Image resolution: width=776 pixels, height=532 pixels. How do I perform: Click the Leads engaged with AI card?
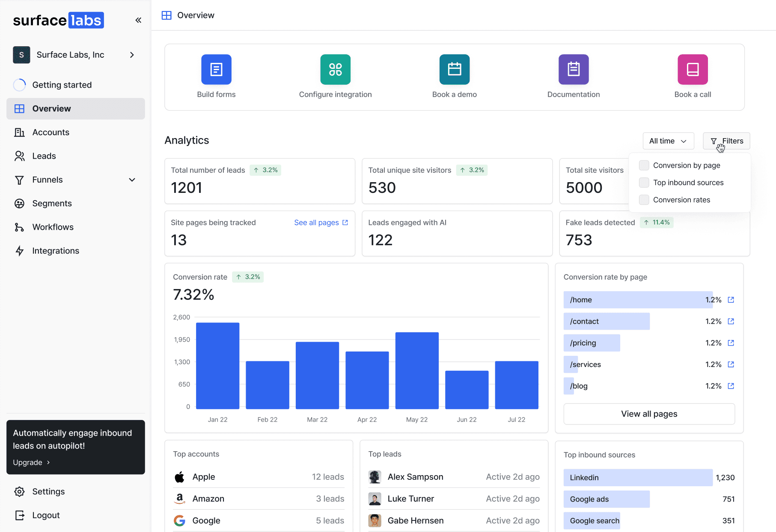[457, 233]
